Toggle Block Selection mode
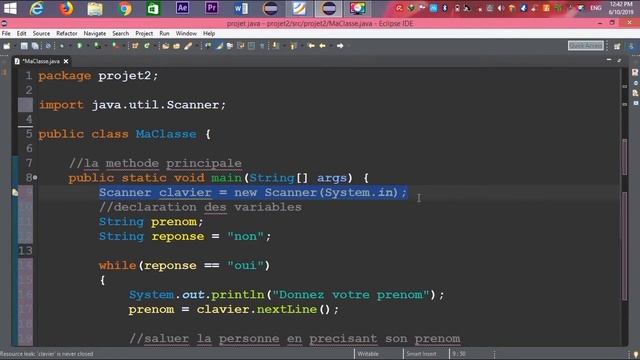 251,46
